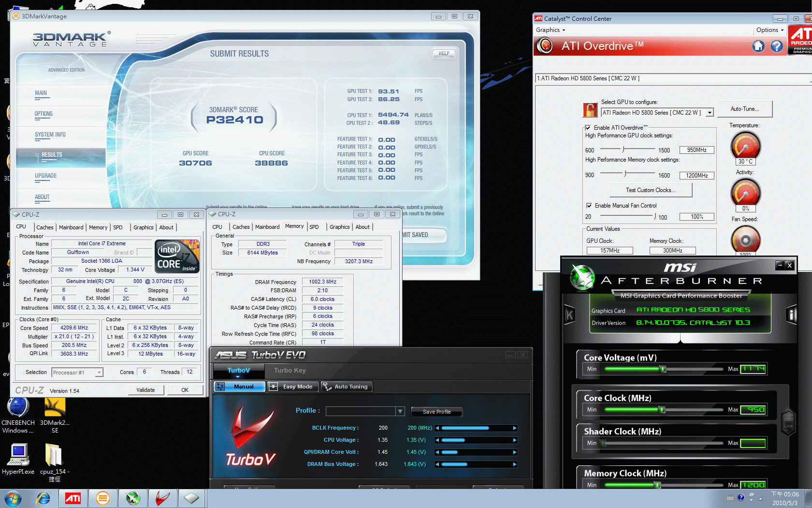812x508 pixels.
Task: Switch to ATI Catalyst taskbar button
Action: [73, 498]
